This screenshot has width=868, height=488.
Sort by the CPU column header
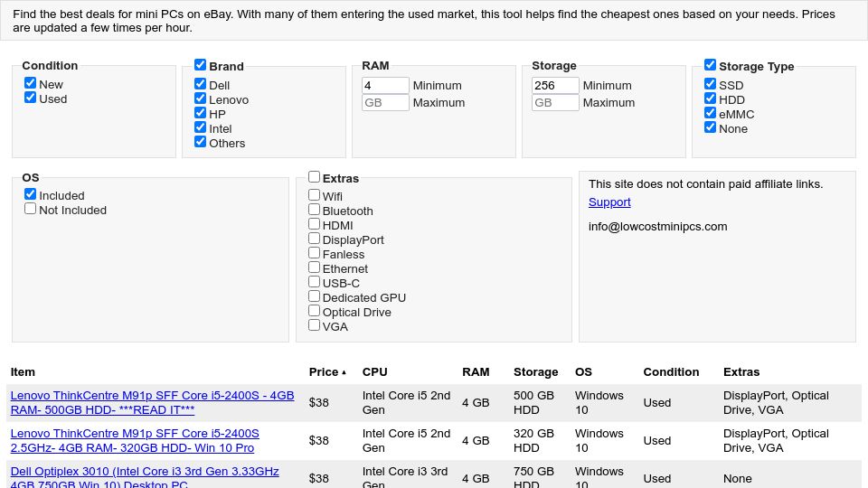click(x=374, y=371)
